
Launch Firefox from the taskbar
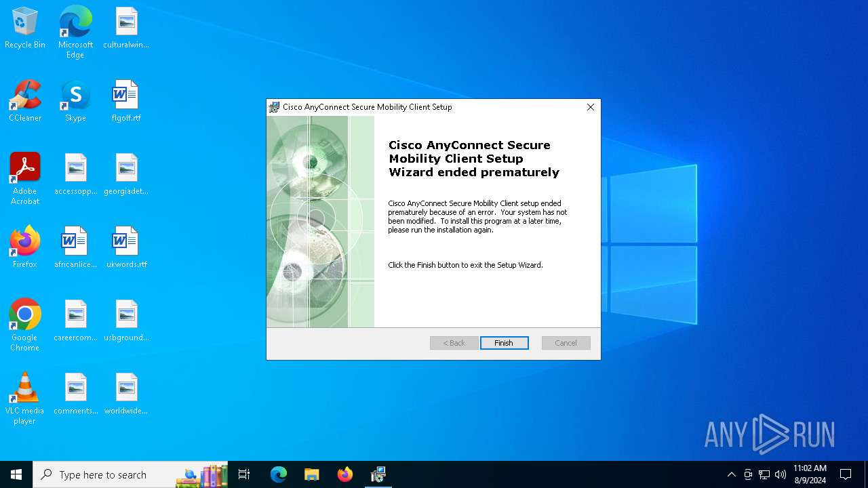pyautogui.click(x=344, y=474)
